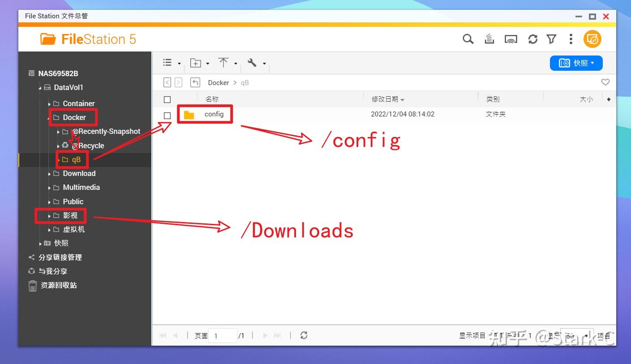Expand the Multimedia folder arrow
Image resolution: width=631 pixels, height=364 pixels.
coord(49,188)
